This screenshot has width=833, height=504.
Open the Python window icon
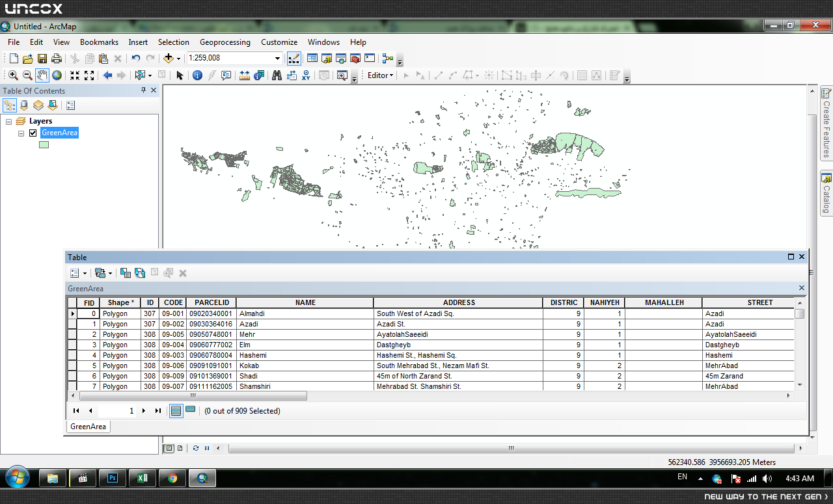point(370,58)
